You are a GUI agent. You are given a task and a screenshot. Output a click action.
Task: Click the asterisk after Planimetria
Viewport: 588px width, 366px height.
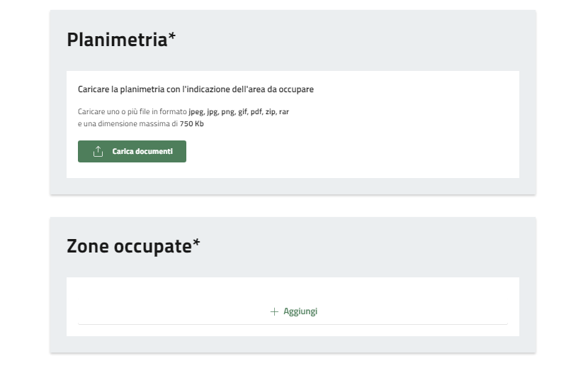point(172,38)
